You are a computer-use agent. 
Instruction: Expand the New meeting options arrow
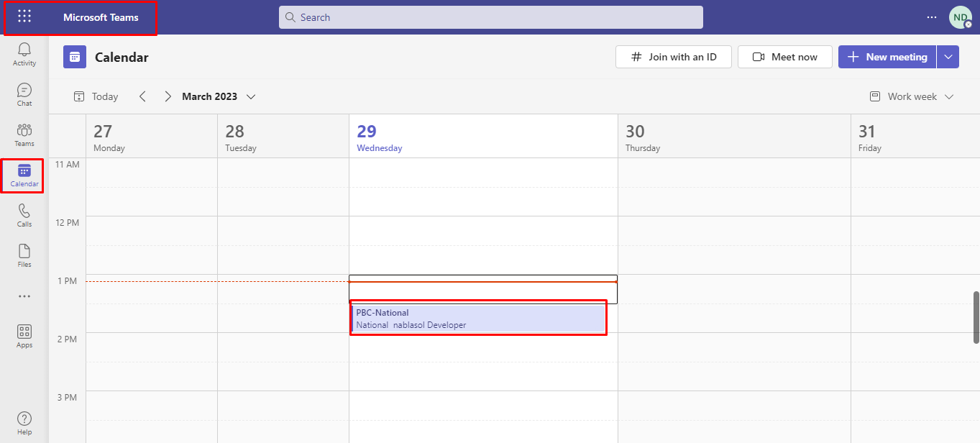[x=948, y=57]
